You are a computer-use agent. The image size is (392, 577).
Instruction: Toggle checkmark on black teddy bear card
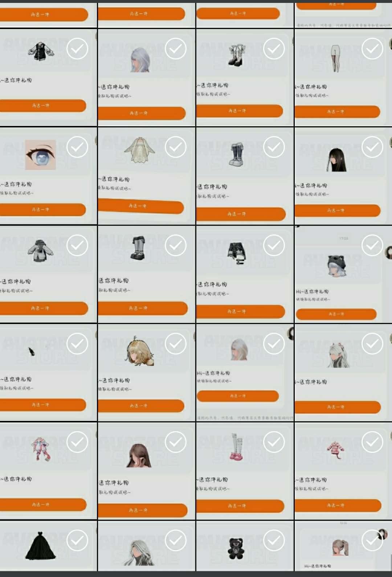(x=274, y=540)
